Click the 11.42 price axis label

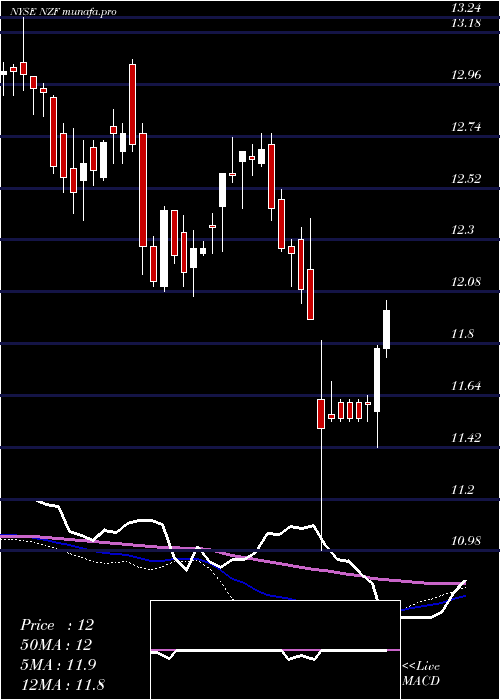(466, 437)
